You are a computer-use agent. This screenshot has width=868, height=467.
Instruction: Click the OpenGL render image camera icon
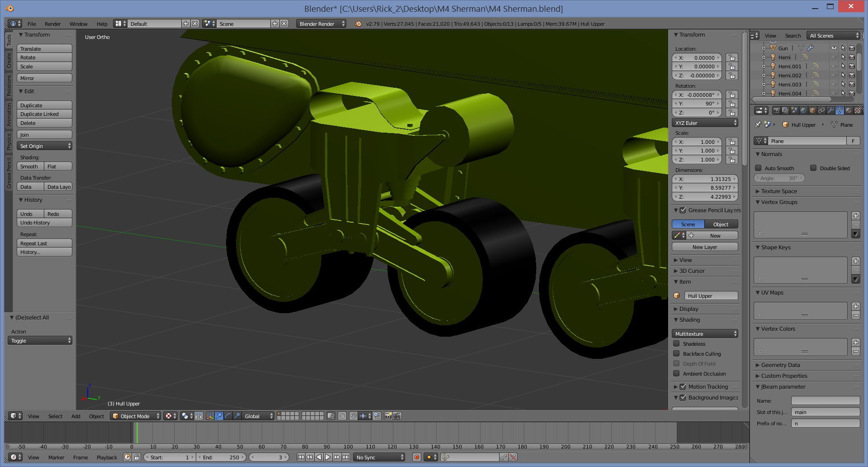[x=388, y=416]
